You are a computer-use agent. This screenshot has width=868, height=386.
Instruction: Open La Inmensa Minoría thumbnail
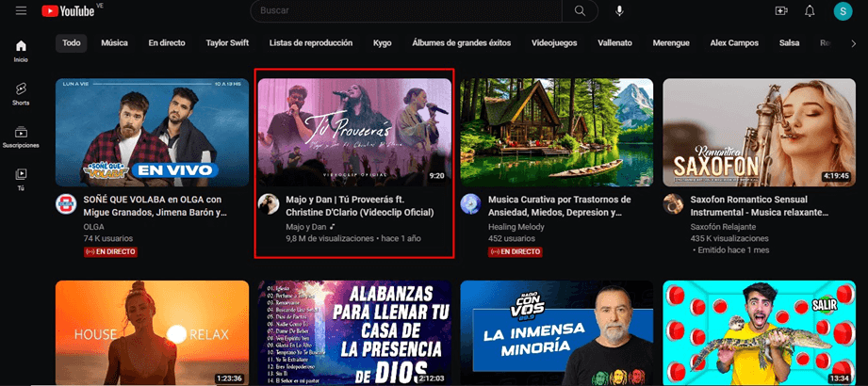point(557,333)
